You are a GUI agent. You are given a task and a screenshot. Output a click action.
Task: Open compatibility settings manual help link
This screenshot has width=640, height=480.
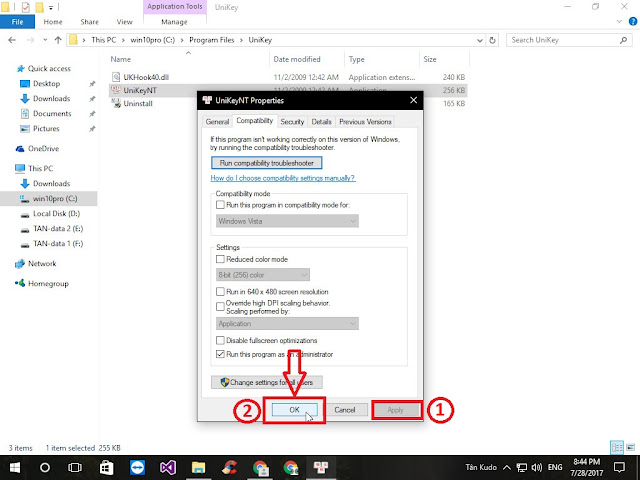pos(282,178)
